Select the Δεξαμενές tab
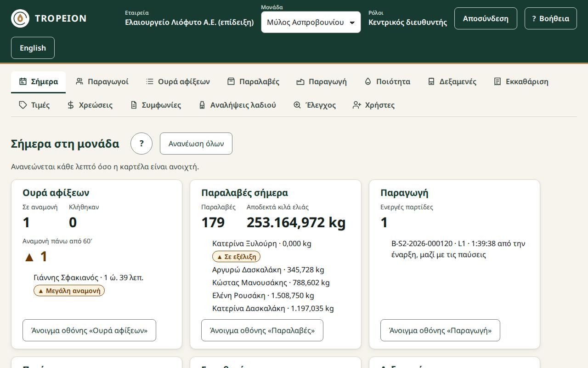Screen dimensions: 588x368 coord(452,82)
